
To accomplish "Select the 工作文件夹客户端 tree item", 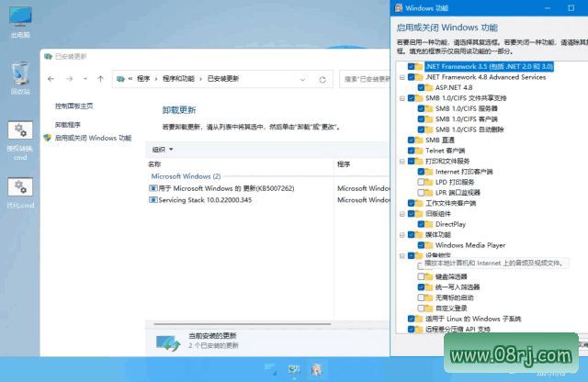I will pyautogui.click(x=450, y=203).
